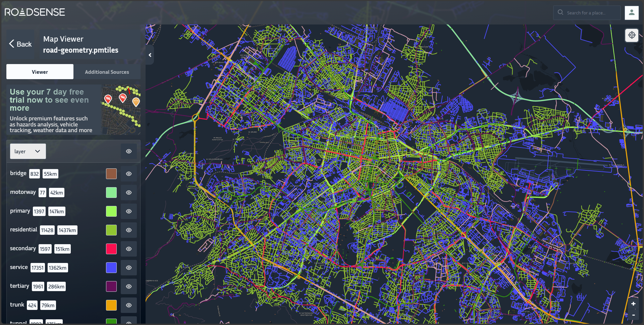Click the search magnifier icon

(560, 12)
